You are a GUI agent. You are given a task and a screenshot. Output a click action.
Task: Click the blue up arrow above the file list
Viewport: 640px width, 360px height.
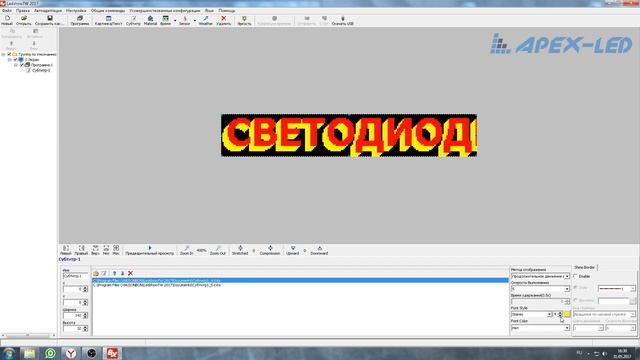[115, 273]
